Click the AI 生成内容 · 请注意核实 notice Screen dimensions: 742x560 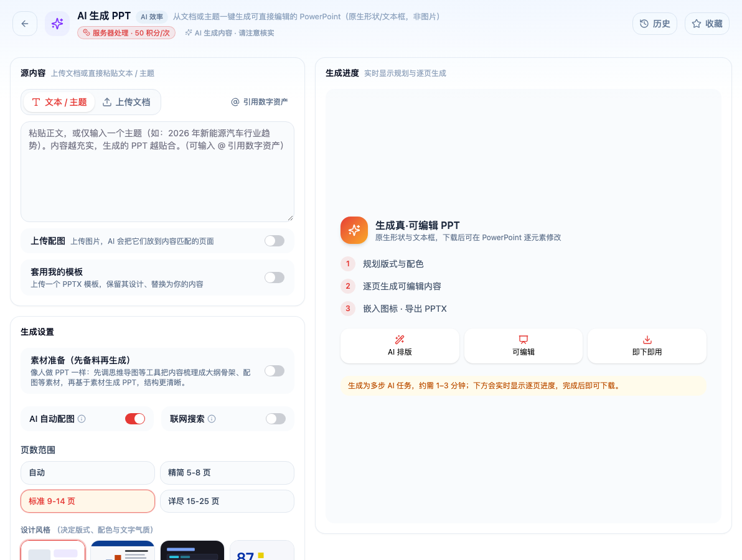click(230, 32)
